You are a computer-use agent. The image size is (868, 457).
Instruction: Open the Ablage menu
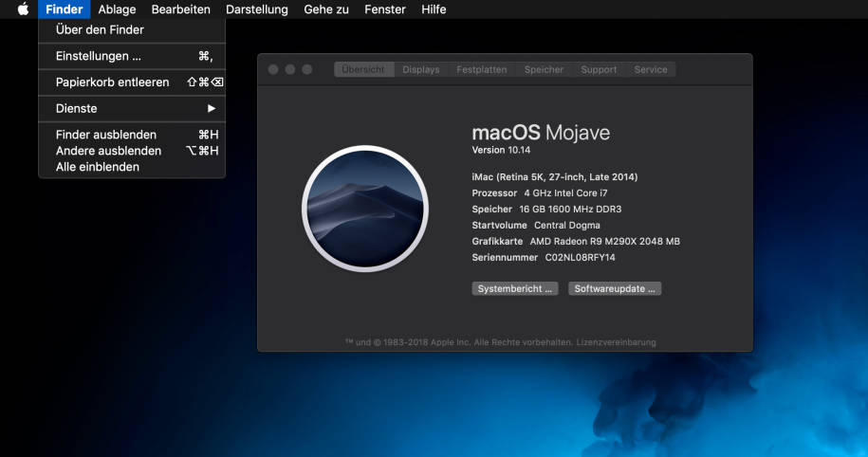coord(117,9)
